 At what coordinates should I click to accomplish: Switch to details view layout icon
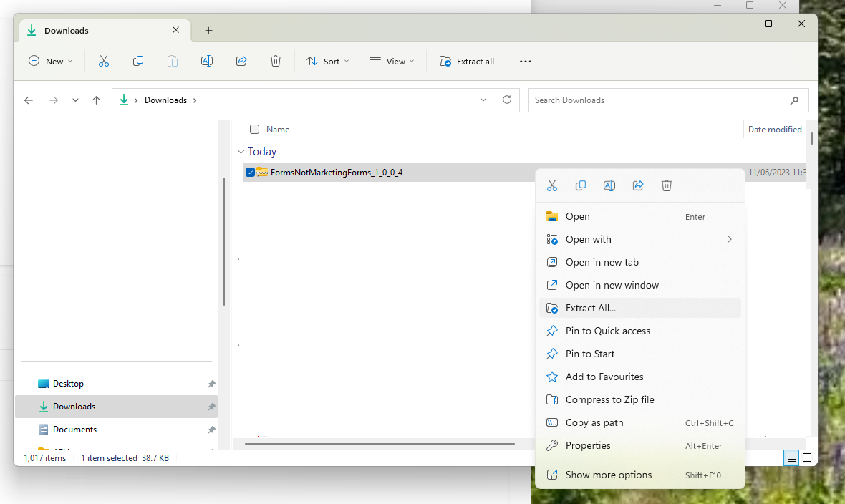(791, 457)
